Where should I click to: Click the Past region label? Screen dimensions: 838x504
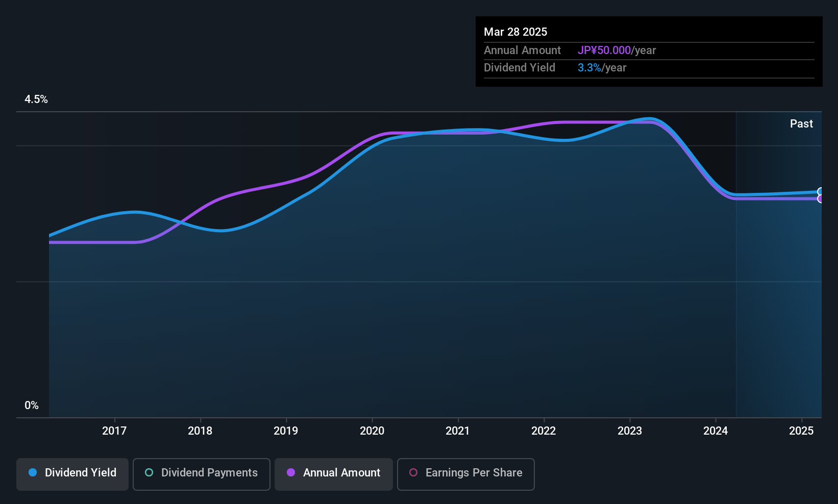tap(801, 124)
